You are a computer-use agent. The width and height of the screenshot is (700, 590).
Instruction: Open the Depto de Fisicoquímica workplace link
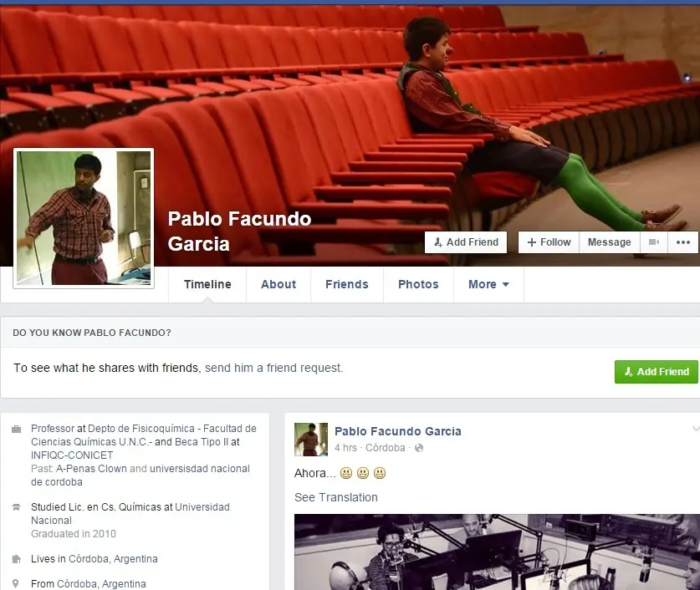(144, 435)
